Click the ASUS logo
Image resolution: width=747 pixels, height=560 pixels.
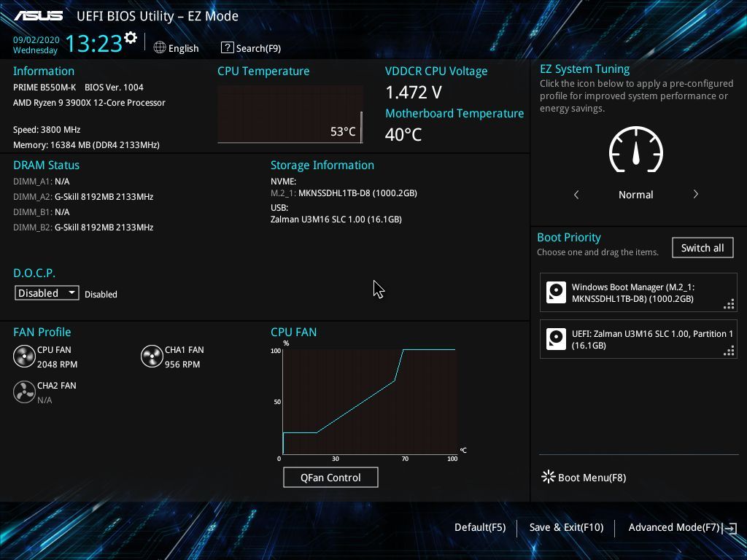(x=38, y=16)
